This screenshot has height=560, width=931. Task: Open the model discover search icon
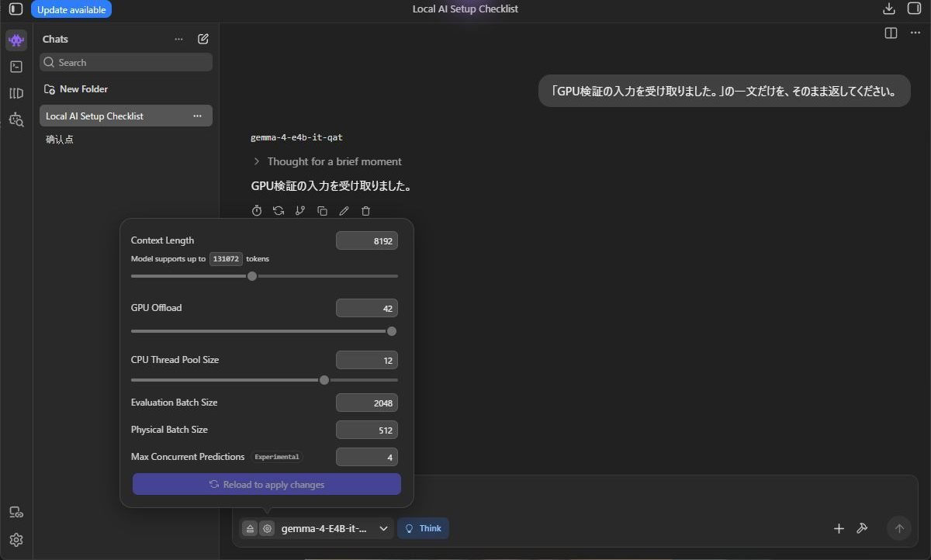pos(16,119)
